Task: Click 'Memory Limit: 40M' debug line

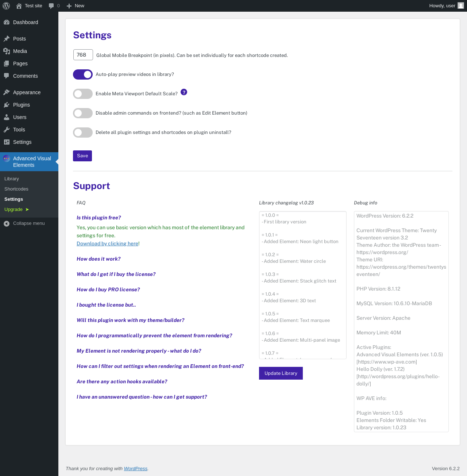Action: 379,333
